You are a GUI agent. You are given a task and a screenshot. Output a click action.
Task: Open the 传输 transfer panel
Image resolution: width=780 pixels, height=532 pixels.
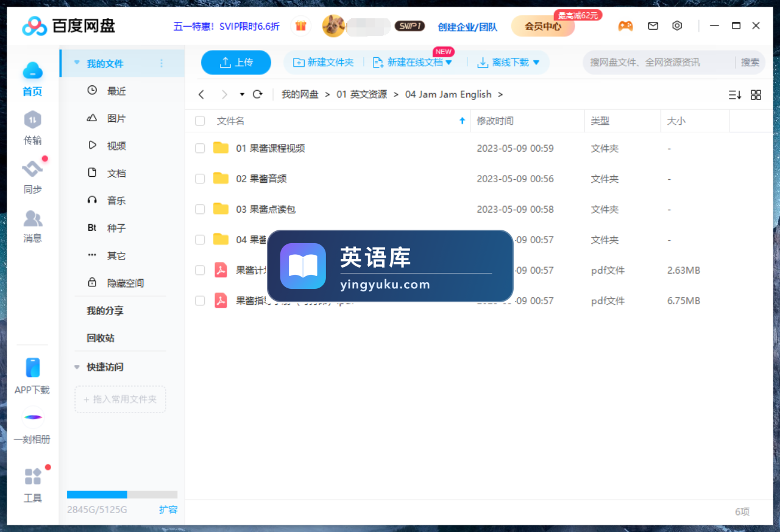click(x=32, y=128)
